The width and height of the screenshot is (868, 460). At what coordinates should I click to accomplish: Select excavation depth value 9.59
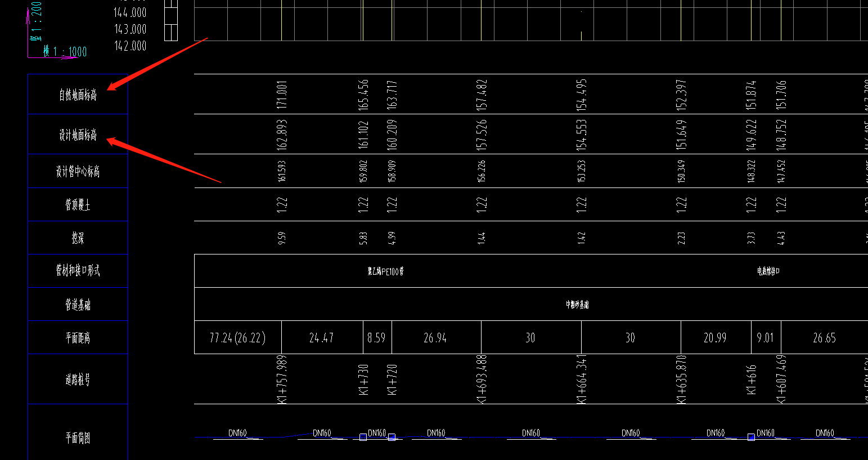tap(282, 238)
